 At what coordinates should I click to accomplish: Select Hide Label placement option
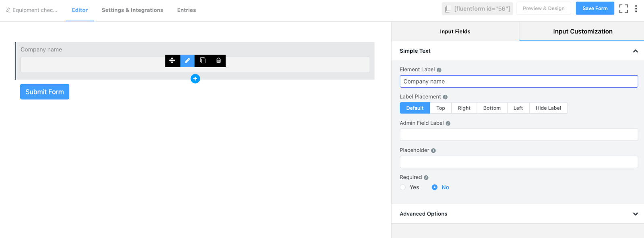point(548,108)
